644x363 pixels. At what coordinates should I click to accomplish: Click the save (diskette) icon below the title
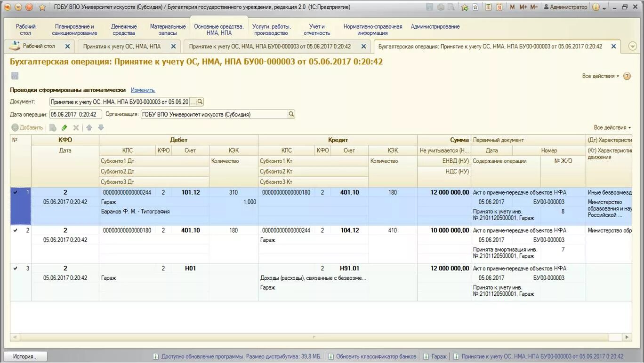(x=15, y=76)
